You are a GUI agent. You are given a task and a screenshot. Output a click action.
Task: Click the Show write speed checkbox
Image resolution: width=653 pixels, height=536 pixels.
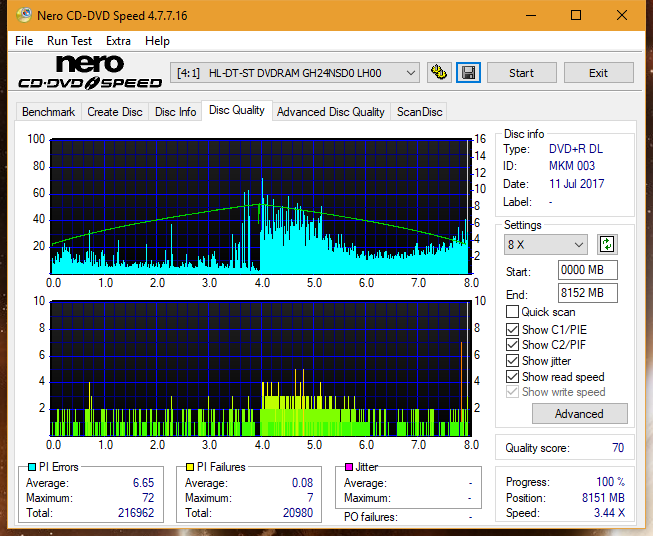tap(512, 392)
